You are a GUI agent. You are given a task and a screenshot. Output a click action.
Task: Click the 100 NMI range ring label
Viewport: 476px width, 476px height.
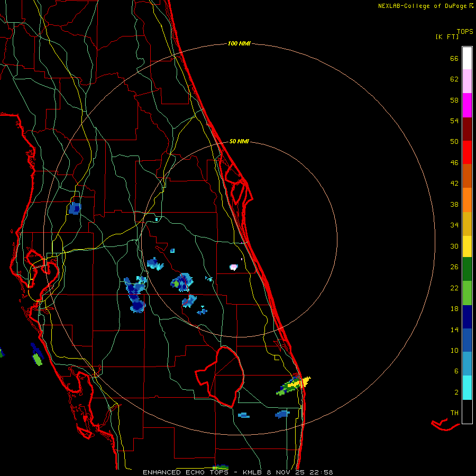[239, 43]
